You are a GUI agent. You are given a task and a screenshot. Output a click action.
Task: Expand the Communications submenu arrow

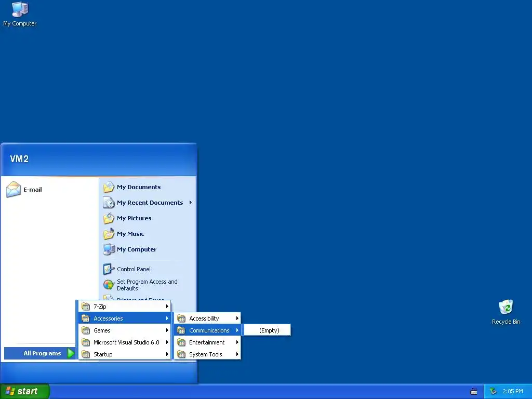(237, 330)
